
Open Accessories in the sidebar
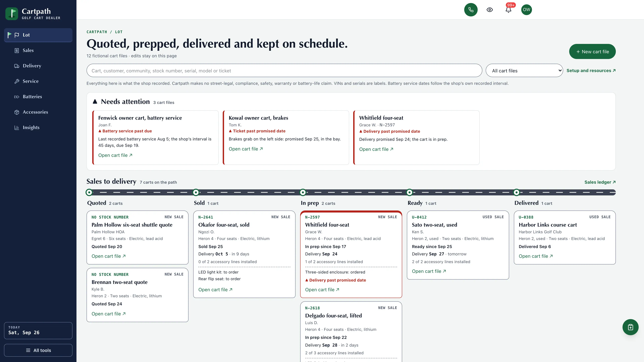(38, 112)
